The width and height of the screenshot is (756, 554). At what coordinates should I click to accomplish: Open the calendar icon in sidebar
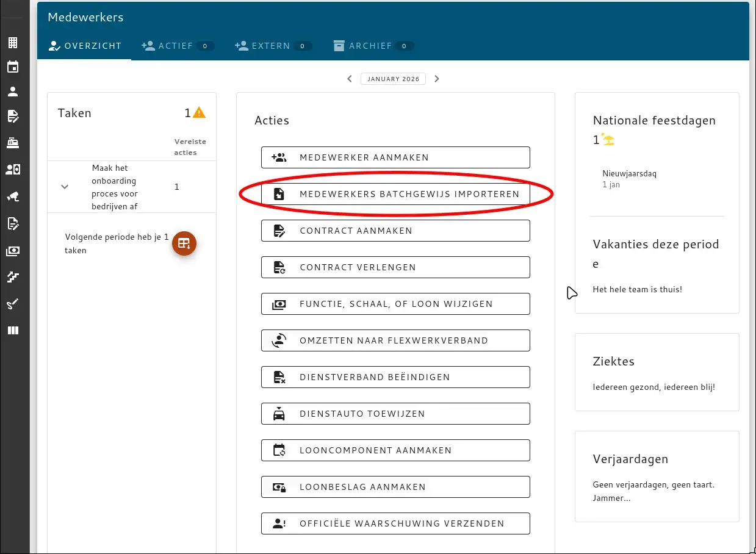click(13, 67)
